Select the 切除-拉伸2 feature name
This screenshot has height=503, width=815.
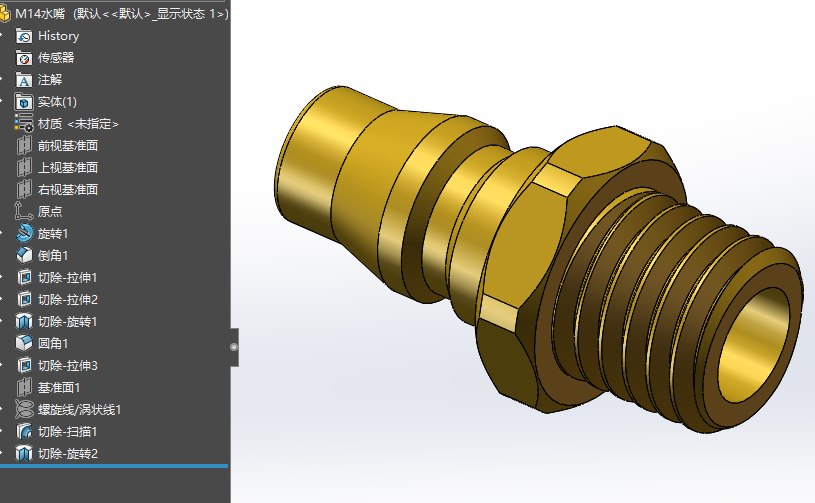68,299
